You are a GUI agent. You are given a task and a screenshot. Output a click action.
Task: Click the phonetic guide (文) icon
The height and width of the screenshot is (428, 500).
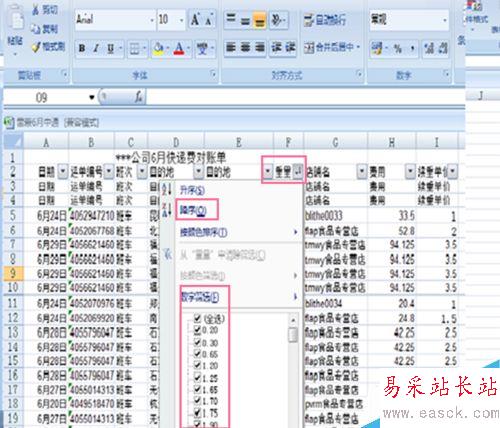click(x=202, y=49)
